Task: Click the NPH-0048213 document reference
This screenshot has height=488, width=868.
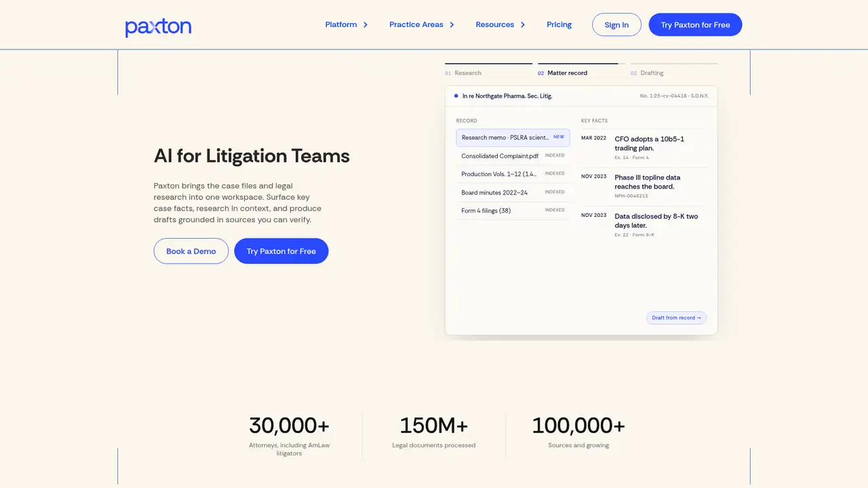Action: (x=631, y=196)
